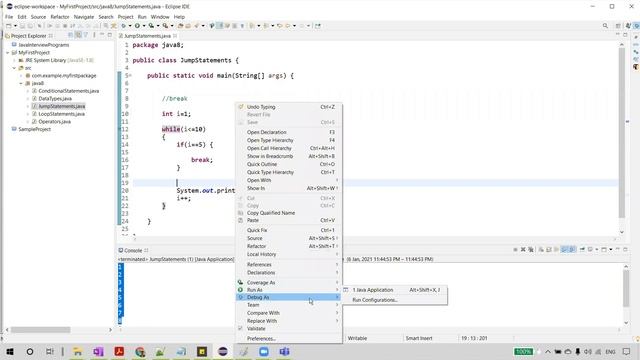The image size is (640, 360).
Task: Click Remove Launch X in Console toolbar
Action: pos(523,249)
